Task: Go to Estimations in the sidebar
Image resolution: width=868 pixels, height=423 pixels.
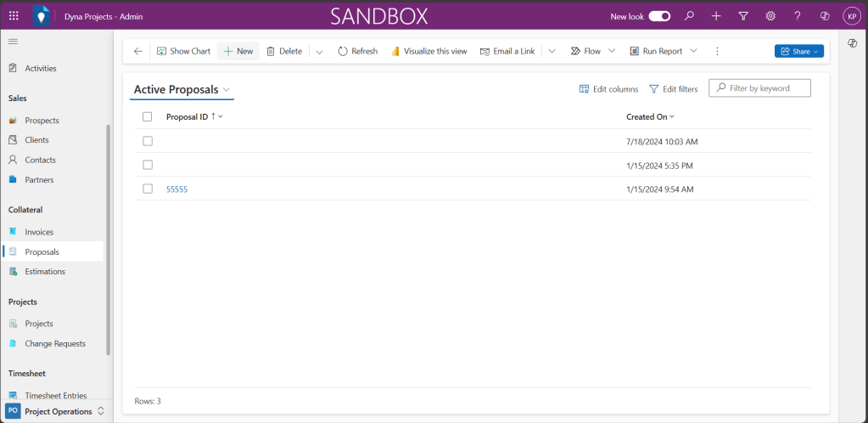Action: pos(44,272)
